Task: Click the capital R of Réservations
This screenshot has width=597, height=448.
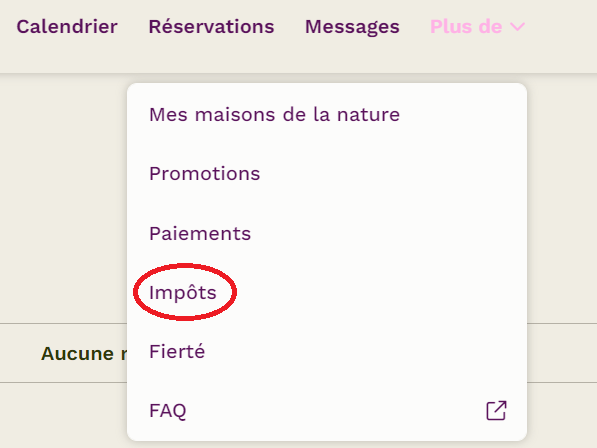Action: coord(156,27)
